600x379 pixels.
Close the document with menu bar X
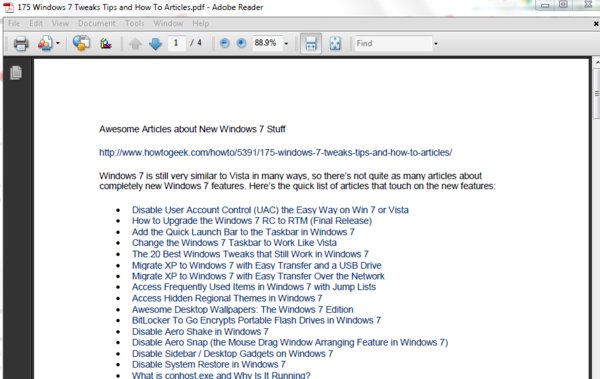point(596,24)
